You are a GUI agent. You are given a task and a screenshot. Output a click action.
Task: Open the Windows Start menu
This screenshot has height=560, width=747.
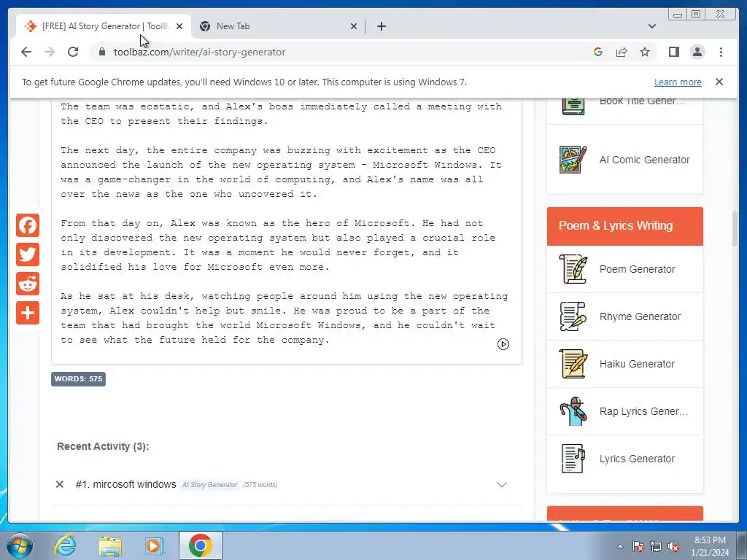20,545
